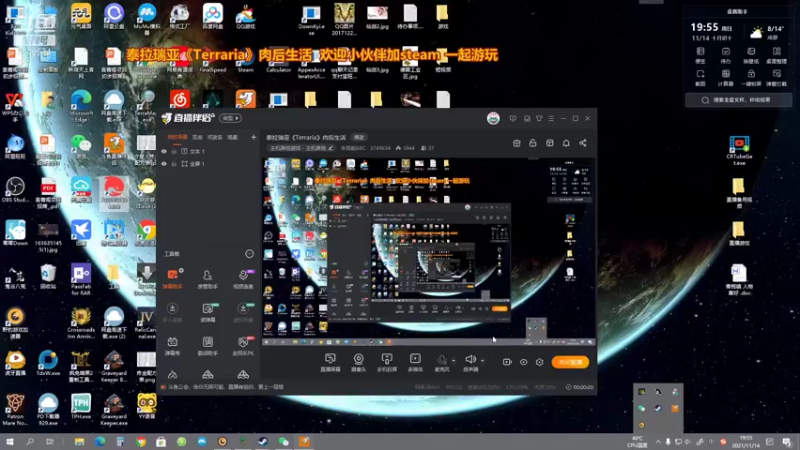
Task: Show hidden system tray icons chevron
Action: (658, 442)
